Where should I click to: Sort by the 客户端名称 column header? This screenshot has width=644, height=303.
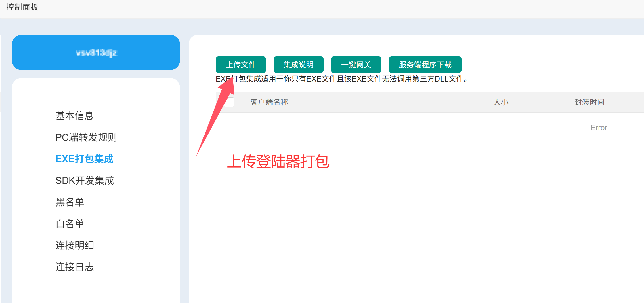click(268, 102)
